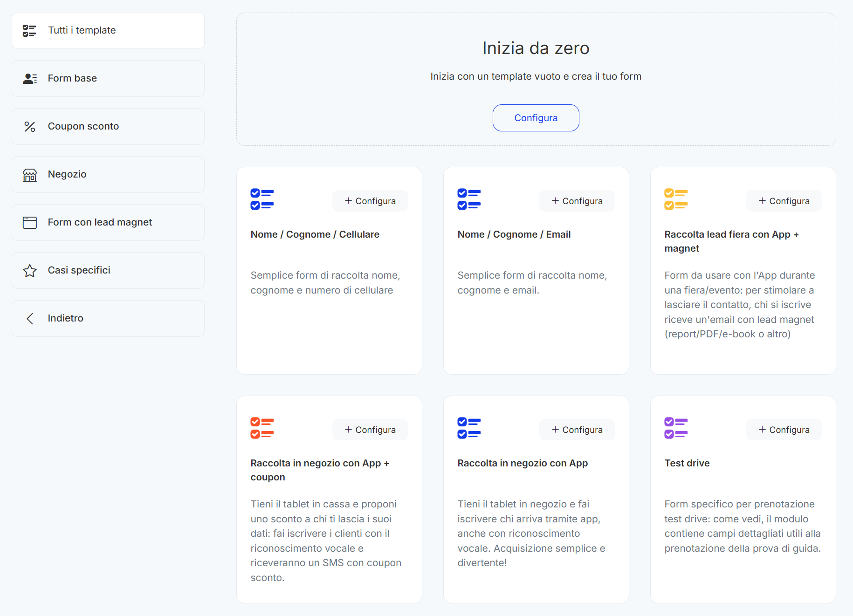Select the Form base category
The height and width of the screenshot is (616, 853).
pyautogui.click(x=108, y=79)
